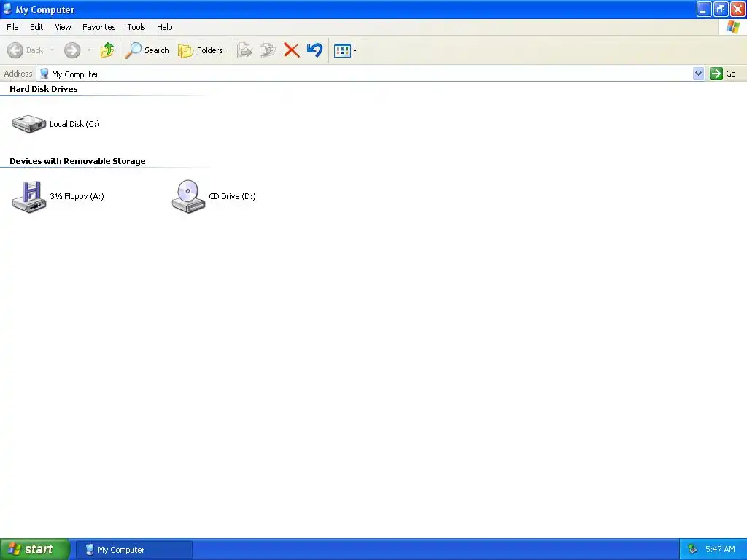The width and height of the screenshot is (747, 560).
Task: Click the system tray Safely Remove Hardware icon
Action: [692, 549]
